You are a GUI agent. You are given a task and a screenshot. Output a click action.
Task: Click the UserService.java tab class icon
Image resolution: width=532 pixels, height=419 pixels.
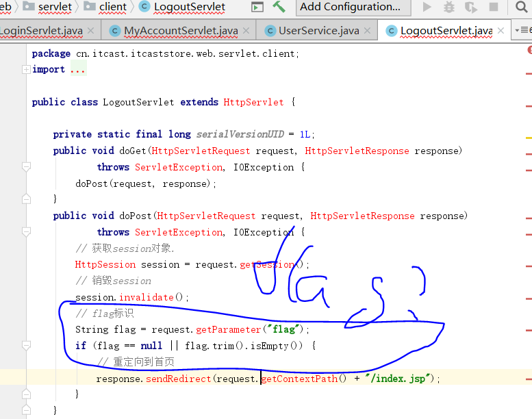pyautogui.click(x=270, y=31)
